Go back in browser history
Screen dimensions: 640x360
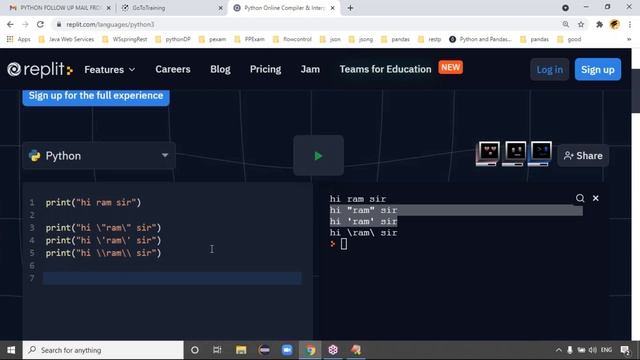point(10,24)
